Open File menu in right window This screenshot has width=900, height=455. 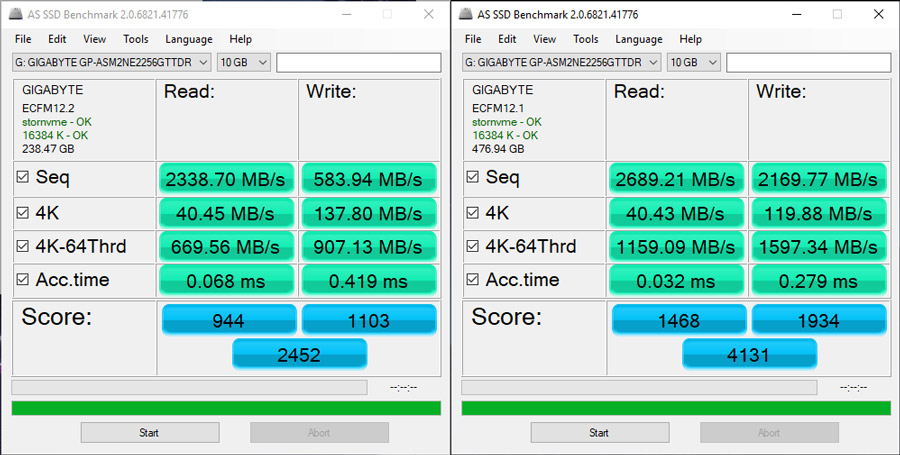[x=473, y=39]
